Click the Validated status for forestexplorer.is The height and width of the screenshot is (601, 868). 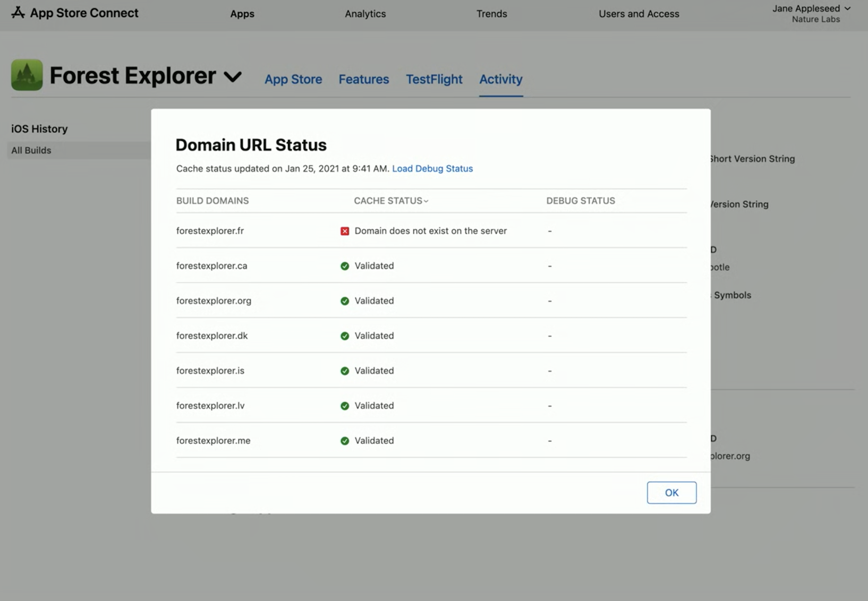(x=374, y=371)
